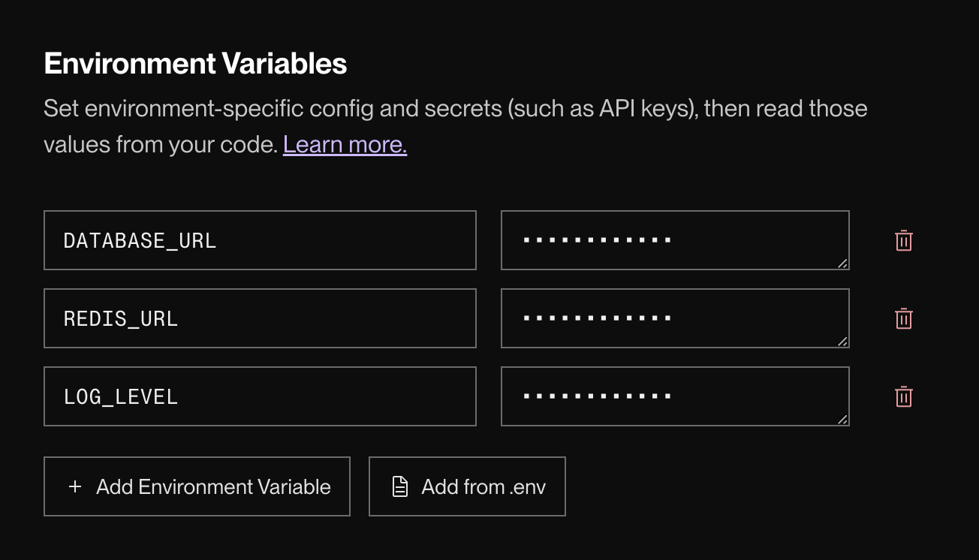Remove the LOG_LEVEL variable via its trash icon

pyautogui.click(x=903, y=396)
